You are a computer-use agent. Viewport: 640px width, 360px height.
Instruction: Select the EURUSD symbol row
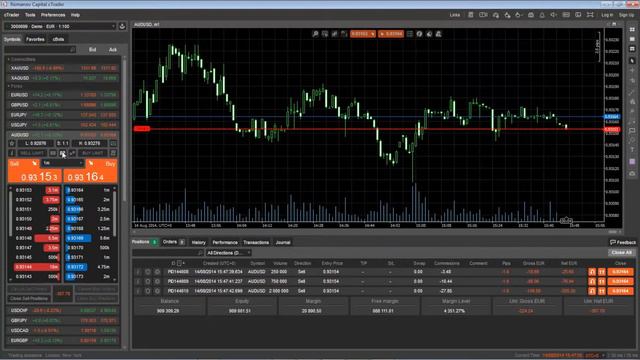[x=63, y=95]
